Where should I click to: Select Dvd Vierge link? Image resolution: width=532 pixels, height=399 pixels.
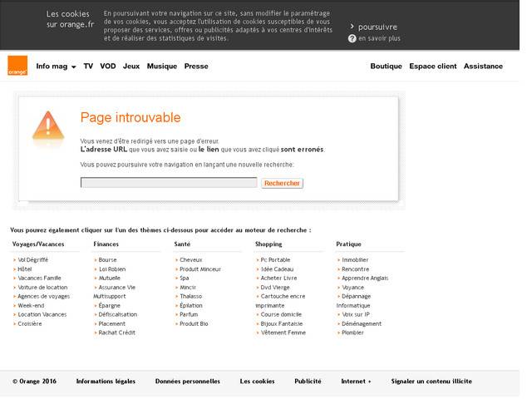coord(275,288)
